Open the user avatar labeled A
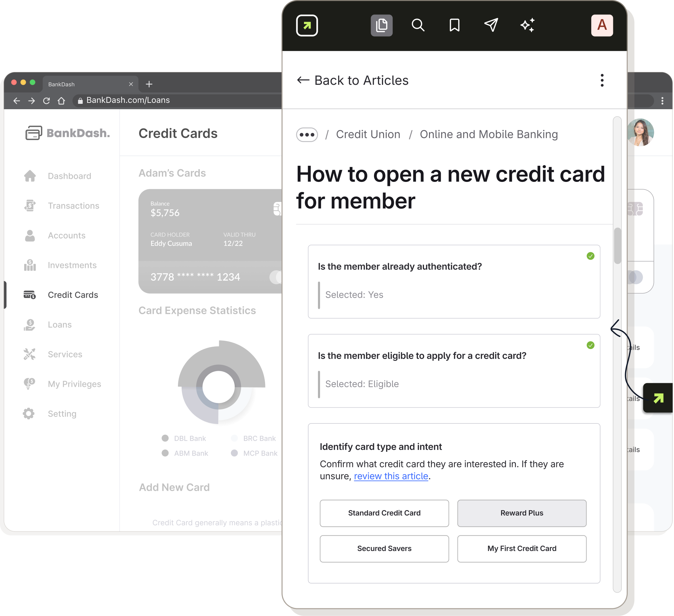This screenshot has width=674, height=616. [602, 25]
